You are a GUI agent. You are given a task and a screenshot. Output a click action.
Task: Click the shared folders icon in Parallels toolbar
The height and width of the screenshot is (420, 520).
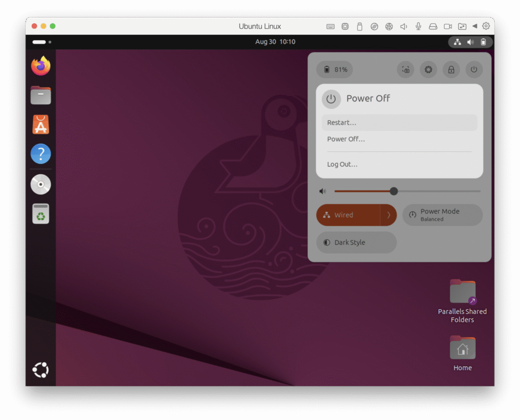pos(462,26)
